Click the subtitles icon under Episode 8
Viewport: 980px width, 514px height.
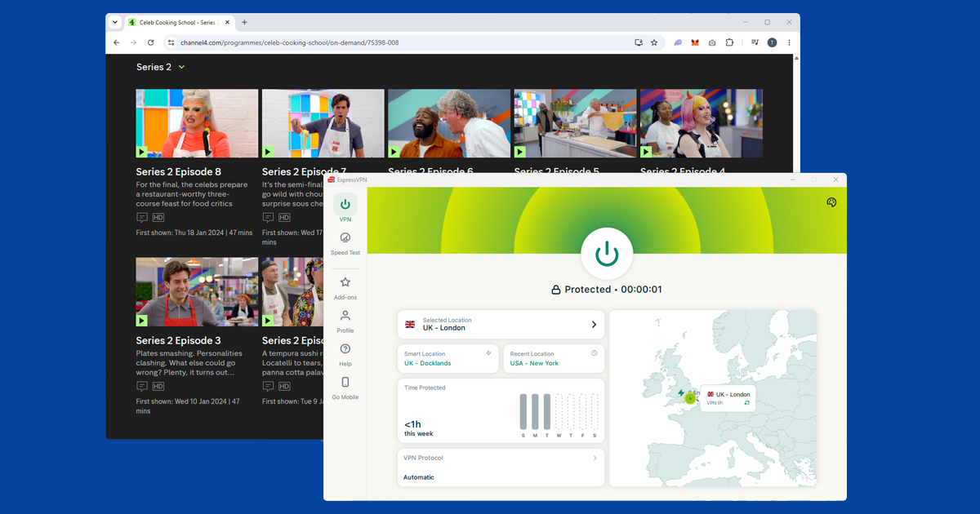[x=142, y=218]
